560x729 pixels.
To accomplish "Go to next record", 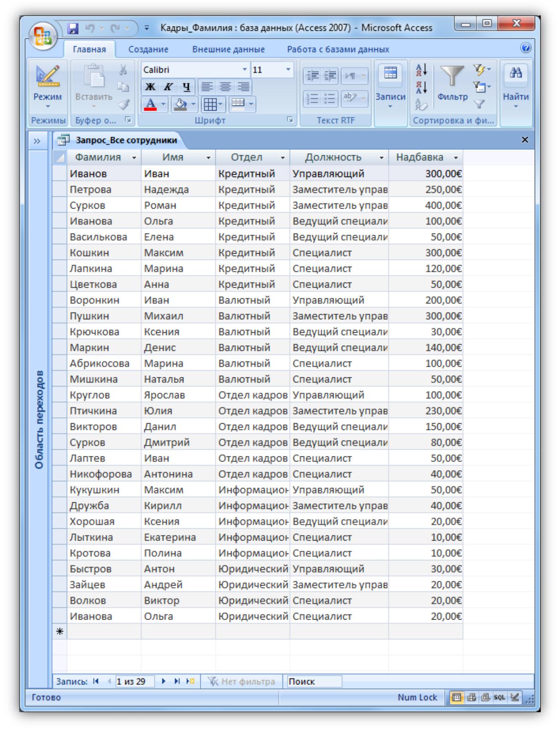I will (x=164, y=681).
